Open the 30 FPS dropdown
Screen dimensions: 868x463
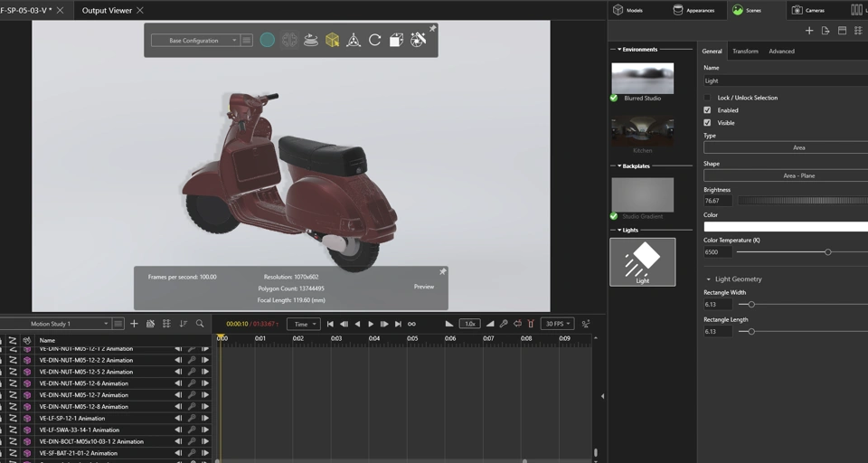557,324
